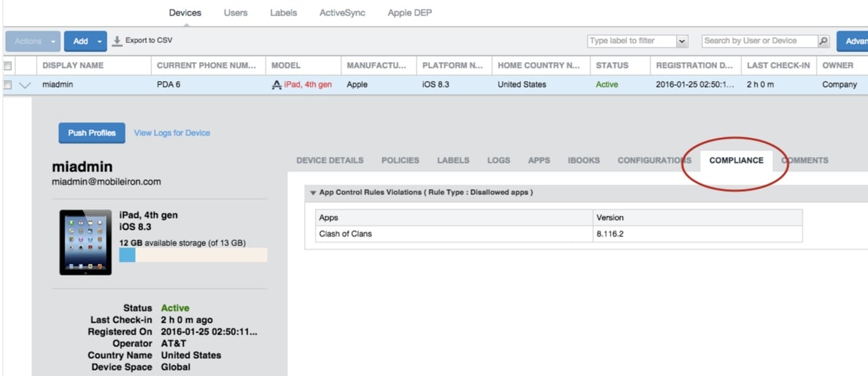Image resolution: width=868 pixels, height=376 pixels.
Task: Open the label filter dropdown arrow
Action: [682, 42]
